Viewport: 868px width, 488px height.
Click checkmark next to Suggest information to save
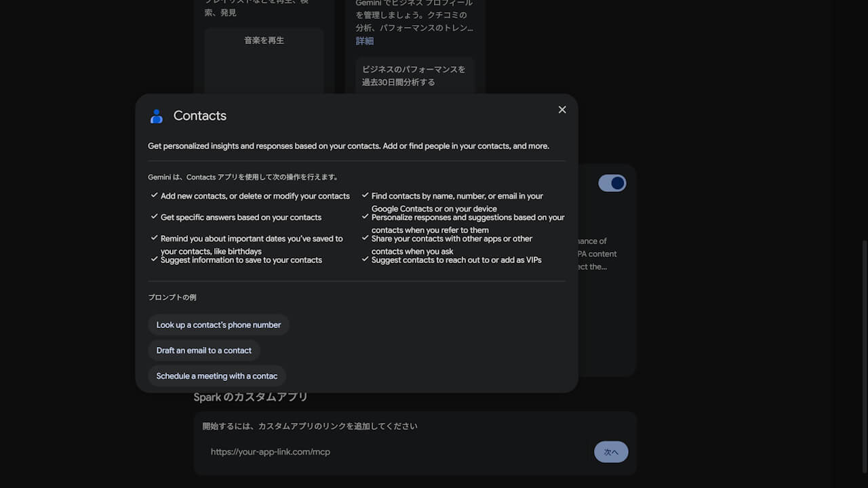[x=155, y=259]
